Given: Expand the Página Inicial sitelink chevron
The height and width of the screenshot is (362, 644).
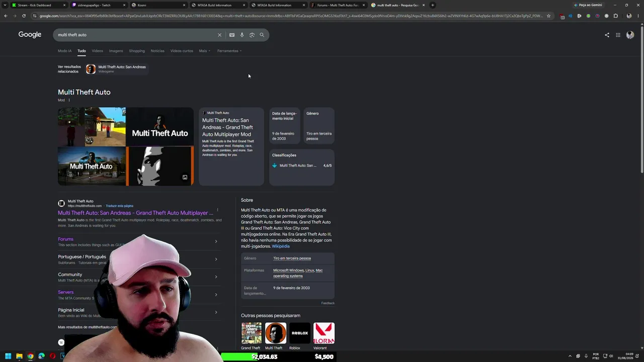Looking at the screenshot, I should point(216,312).
